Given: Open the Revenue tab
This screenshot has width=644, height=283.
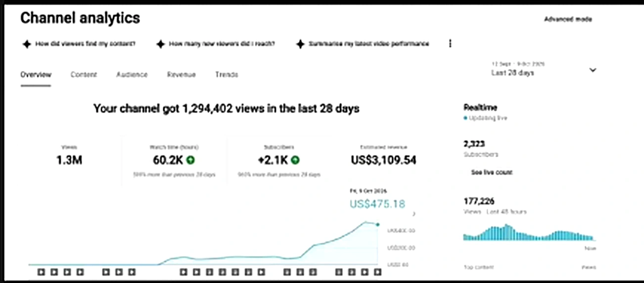Looking at the screenshot, I should [181, 75].
